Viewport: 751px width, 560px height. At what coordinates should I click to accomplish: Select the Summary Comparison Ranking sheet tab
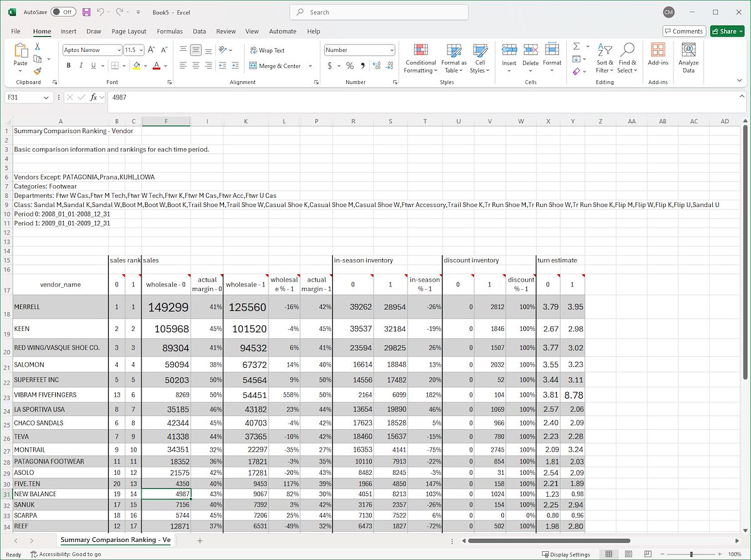click(116, 539)
